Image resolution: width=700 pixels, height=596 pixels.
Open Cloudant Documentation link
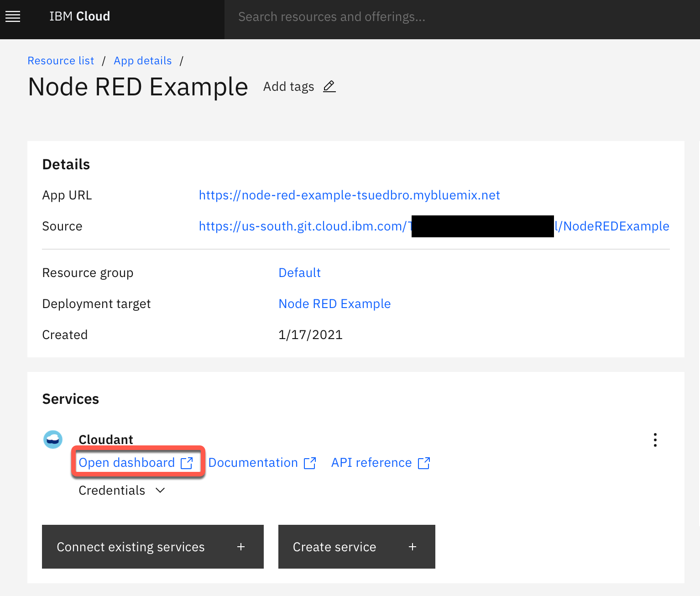[253, 463]
